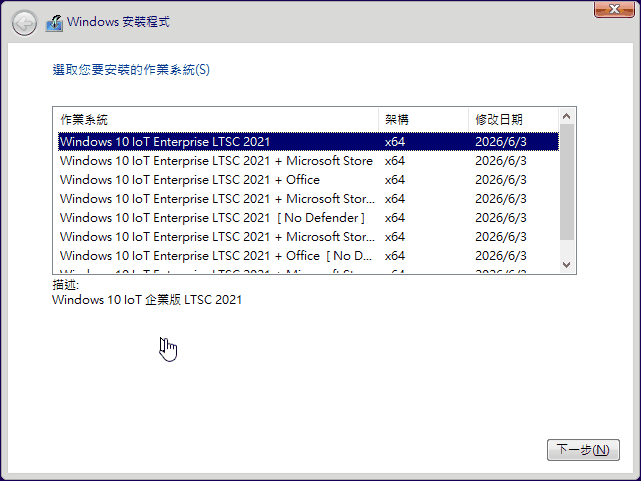Click x64 in the + Microsoft Store row
641x481 pixels.
click(395, 161)
